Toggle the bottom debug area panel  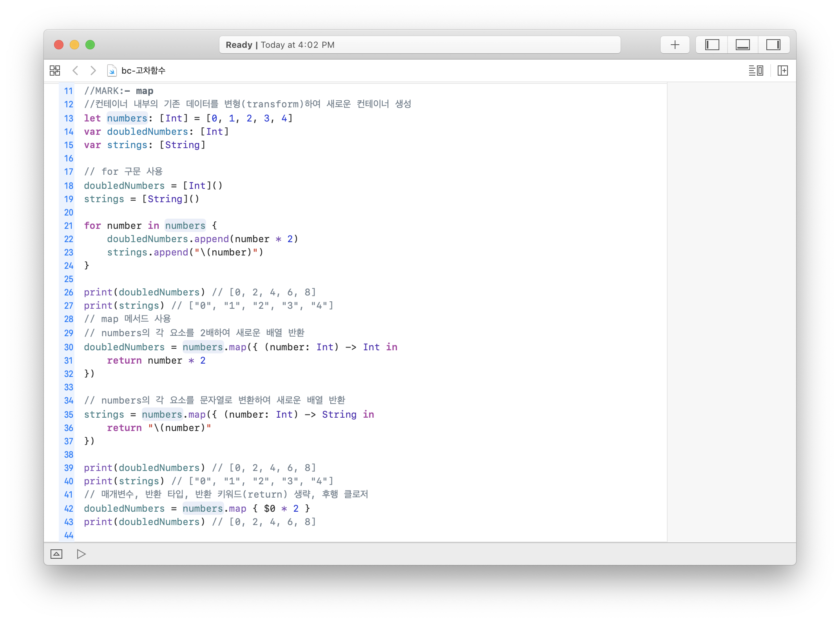742,45
